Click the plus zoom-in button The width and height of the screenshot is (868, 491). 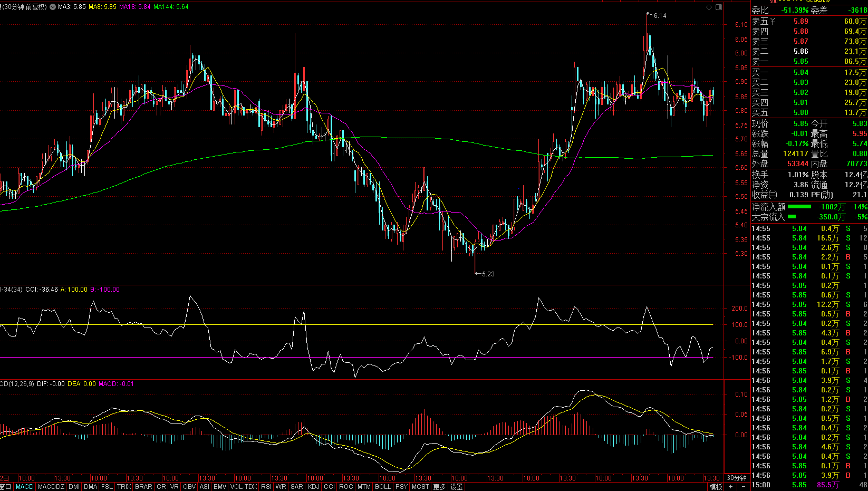(730, 487)
